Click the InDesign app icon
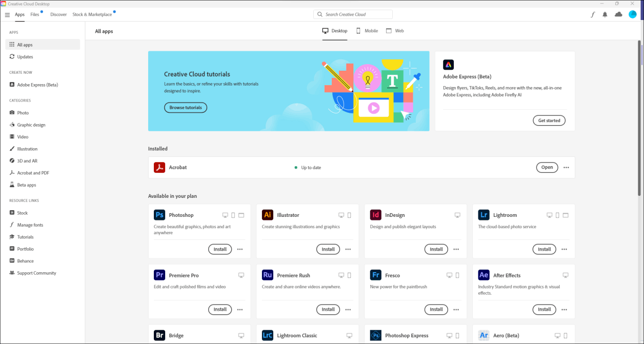 375,215
